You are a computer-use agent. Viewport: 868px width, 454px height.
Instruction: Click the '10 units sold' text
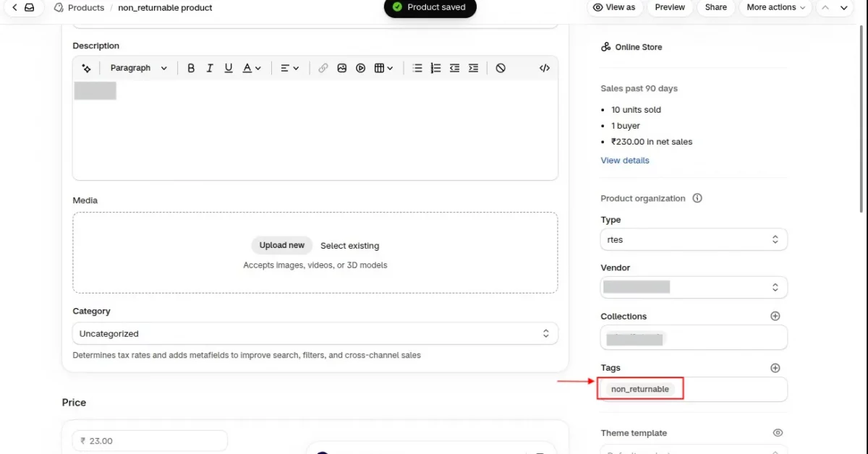[636, 110]
